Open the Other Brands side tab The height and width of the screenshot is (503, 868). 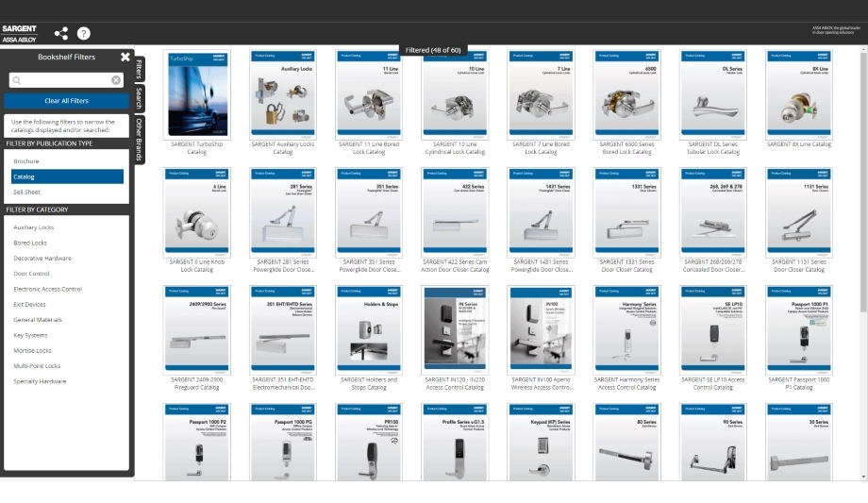pyautogui.click(x=139, y=139)
